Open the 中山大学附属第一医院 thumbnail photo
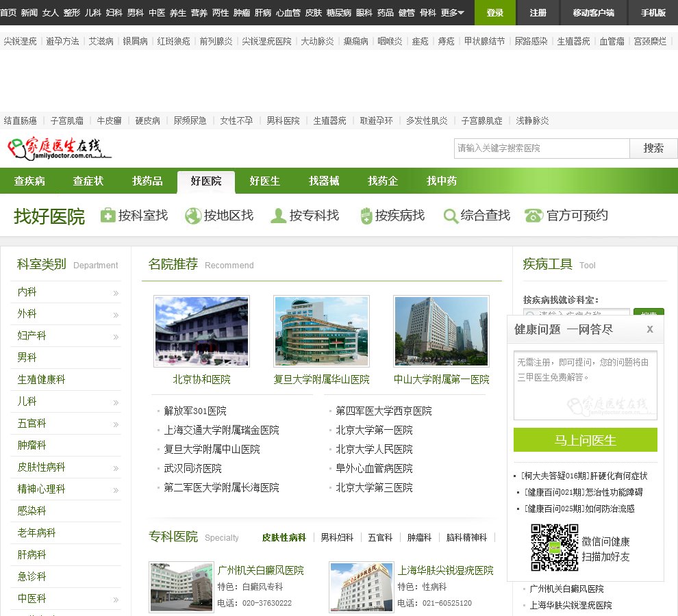This screenshot has height=616, width=678. (x=442, y=331)
